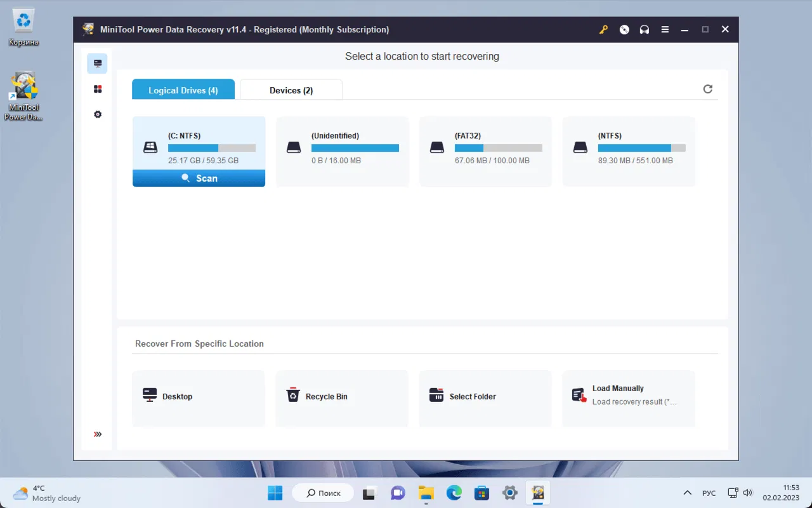
Task: Click the Unidentified drive usage bar
Action: pos(355,148)
